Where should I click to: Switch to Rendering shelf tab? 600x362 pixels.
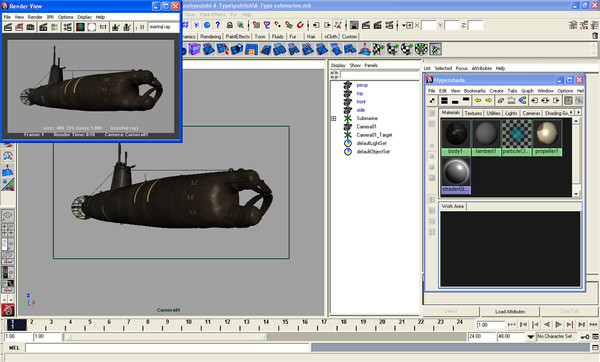(210, 37)
